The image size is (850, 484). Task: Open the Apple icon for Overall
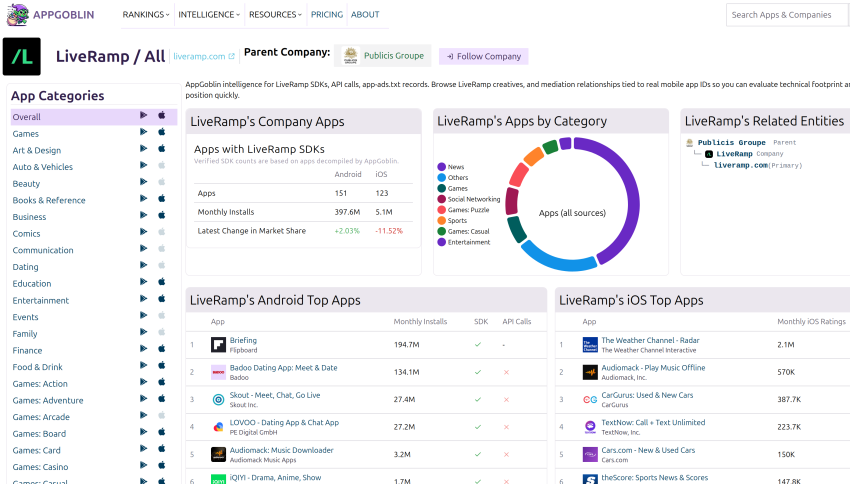coord(162,115)
